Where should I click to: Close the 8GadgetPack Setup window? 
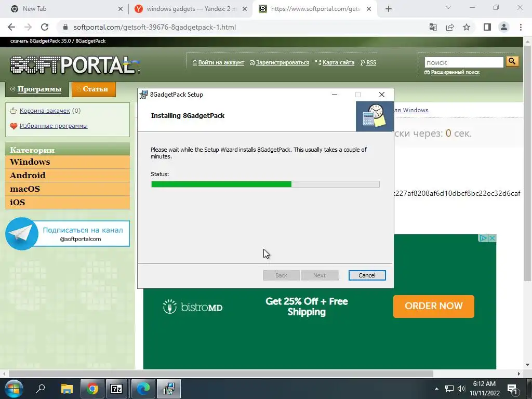click(x=382, y=95)
